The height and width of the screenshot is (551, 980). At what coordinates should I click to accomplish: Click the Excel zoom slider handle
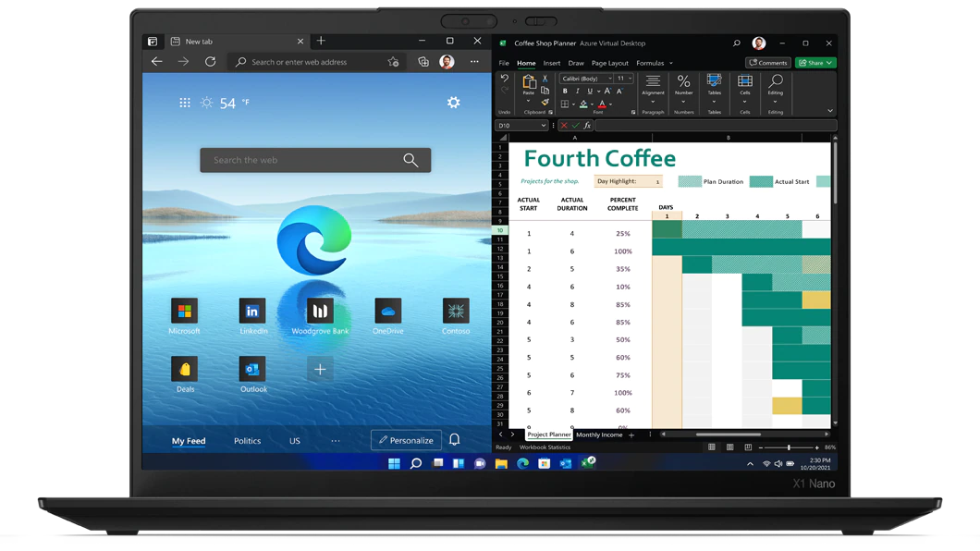pyautogui.click(x=789, y=447)
